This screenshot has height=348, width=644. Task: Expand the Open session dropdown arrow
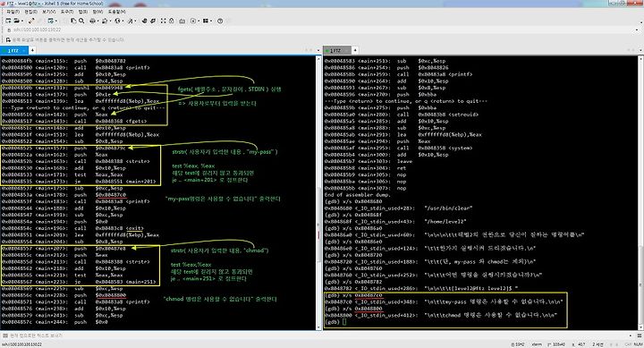coord(21,21)
